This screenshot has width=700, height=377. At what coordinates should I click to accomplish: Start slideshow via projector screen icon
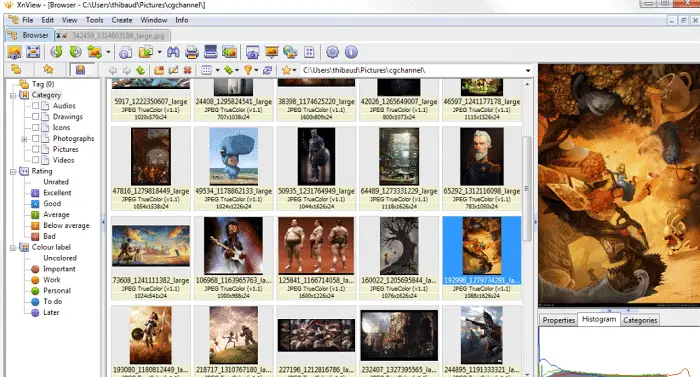(x=271, y=52)
